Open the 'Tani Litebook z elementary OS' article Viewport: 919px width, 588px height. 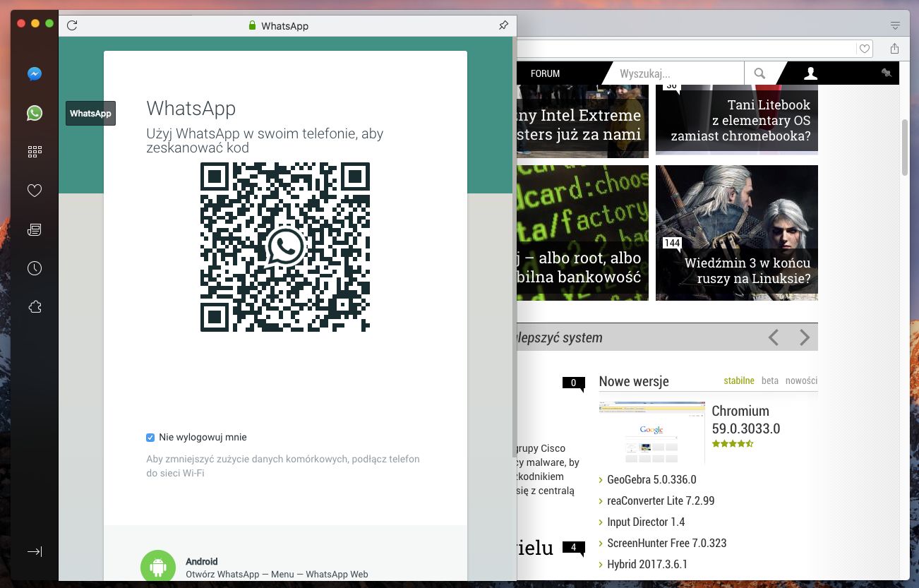737,119
